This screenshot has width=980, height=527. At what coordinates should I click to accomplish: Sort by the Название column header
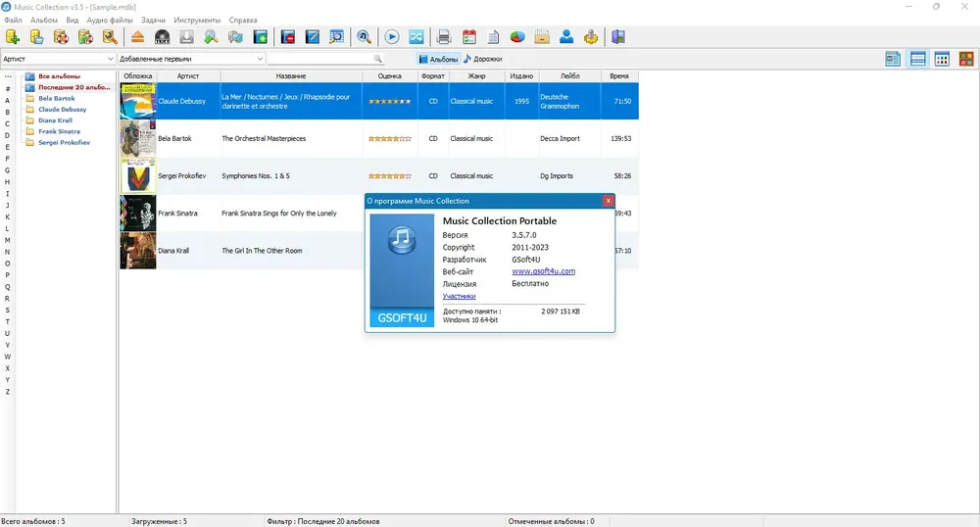pyautogui.click(x=291, y=76)
